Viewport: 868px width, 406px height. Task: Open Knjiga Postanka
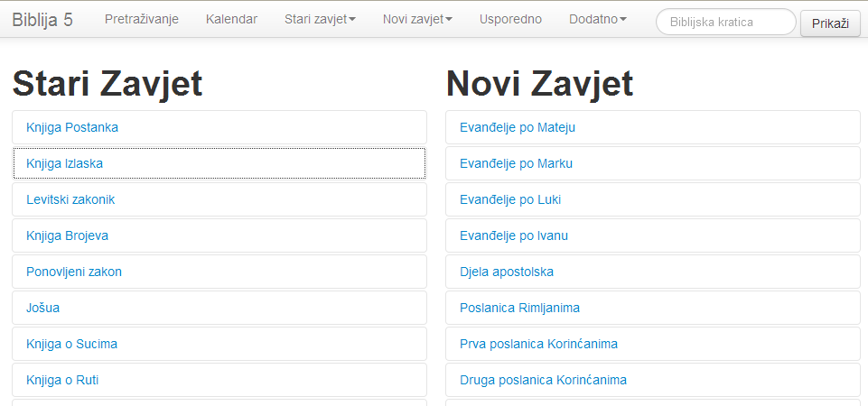click(72, 127)
